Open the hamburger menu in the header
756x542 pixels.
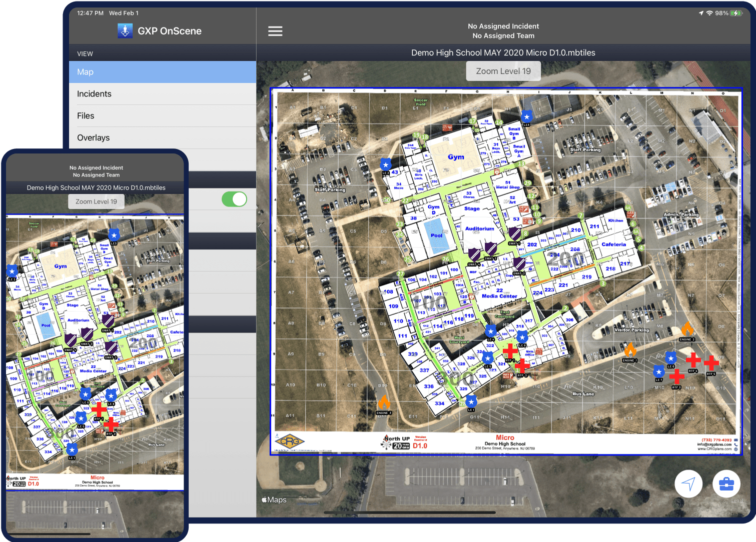275,31
